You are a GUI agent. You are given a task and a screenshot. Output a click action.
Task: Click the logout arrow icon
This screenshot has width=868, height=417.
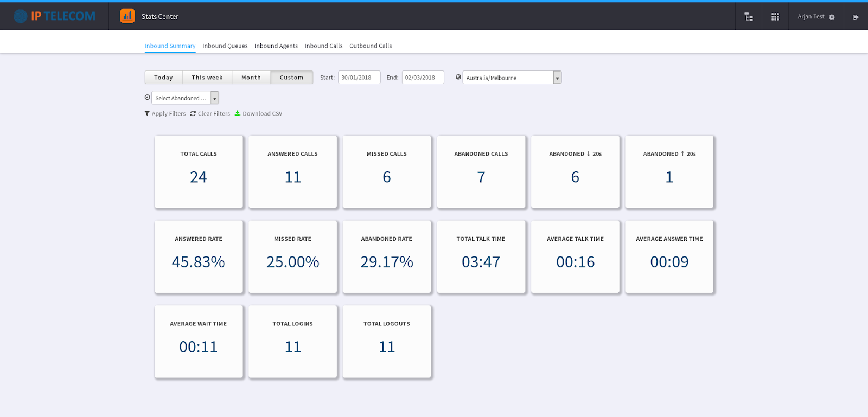(x=856, y=17)
